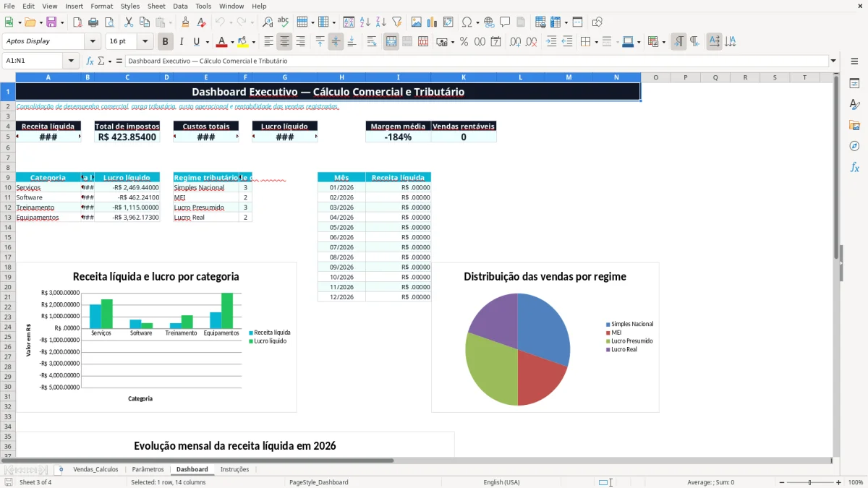Image resolution: width=868 pixels, height=488 pixels.
Task: Switch to Vendas_Calculos sheet tab
Action: [95, 469]
